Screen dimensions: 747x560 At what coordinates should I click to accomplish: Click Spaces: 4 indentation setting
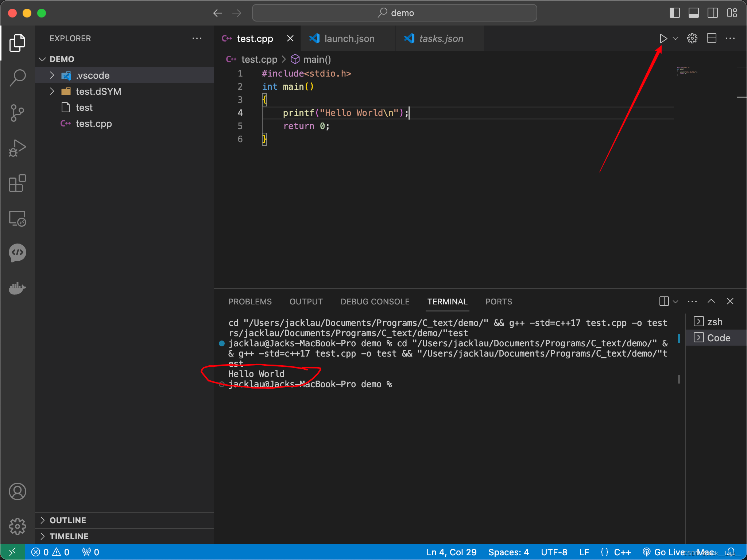(x=508, y=552)
